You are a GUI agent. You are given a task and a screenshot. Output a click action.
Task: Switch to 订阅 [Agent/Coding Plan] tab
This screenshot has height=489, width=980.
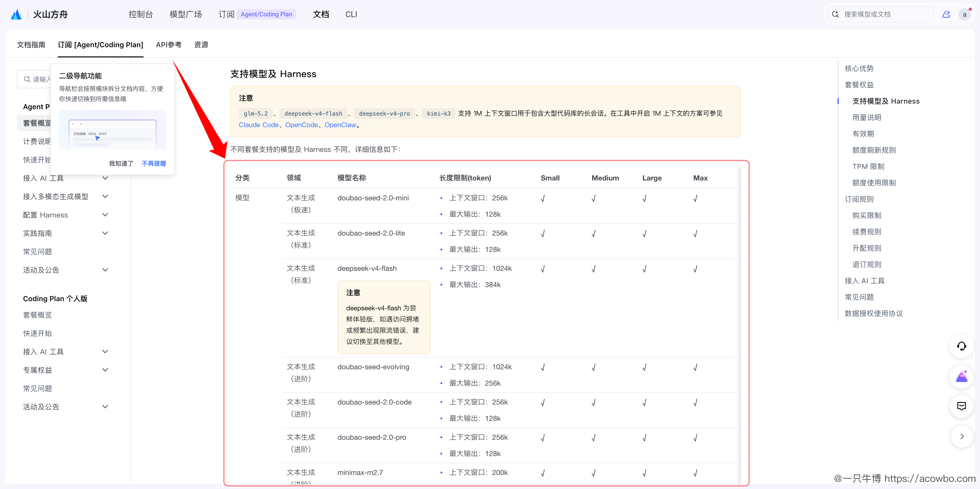[x=101, y=45]
